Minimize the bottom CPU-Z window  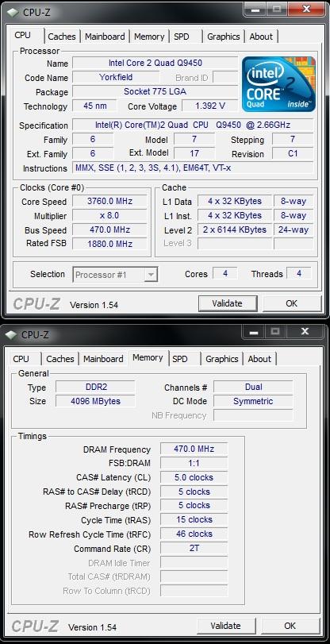pos(253,331)
